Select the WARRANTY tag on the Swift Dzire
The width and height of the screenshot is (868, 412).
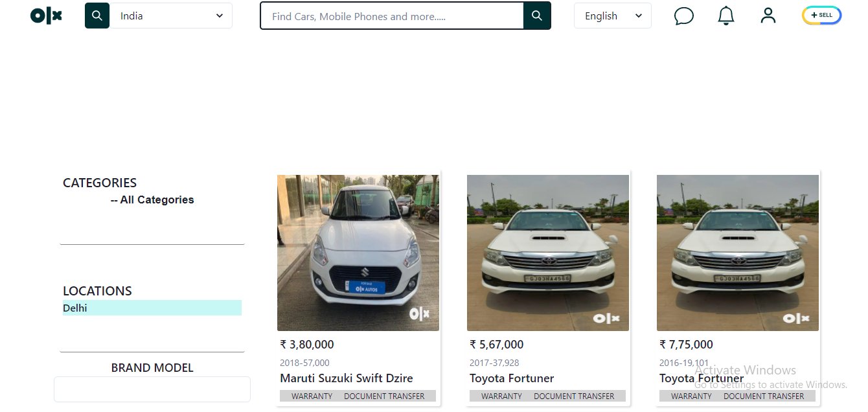pos(312,396)
